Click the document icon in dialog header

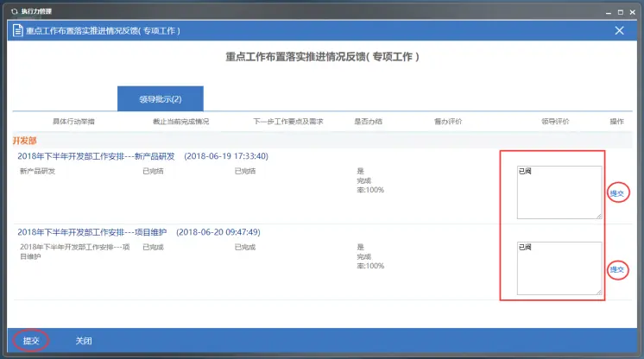pos(17,30)
